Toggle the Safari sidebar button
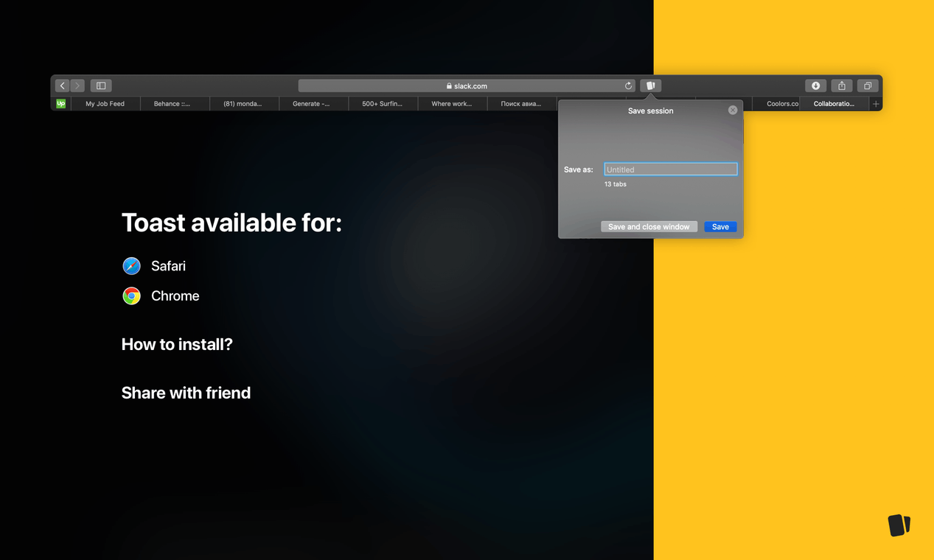Viewport: 934px width, 560px height. (101, 85)
